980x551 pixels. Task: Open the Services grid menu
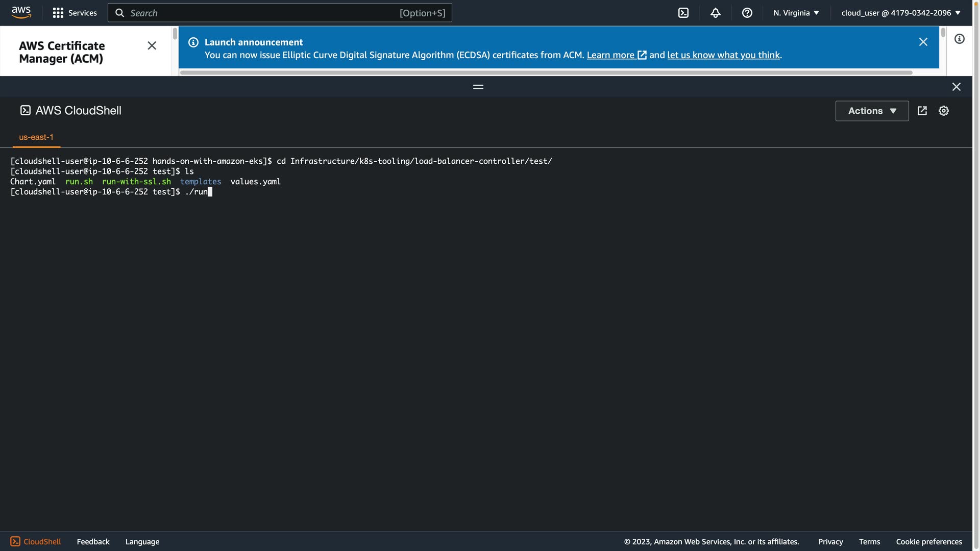(x=75, y=13)
